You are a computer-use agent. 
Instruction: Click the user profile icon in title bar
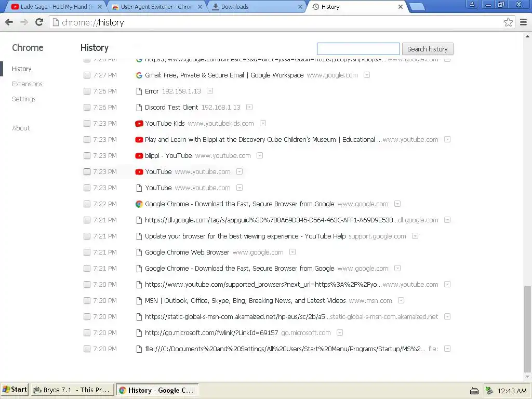click(472, 5)
